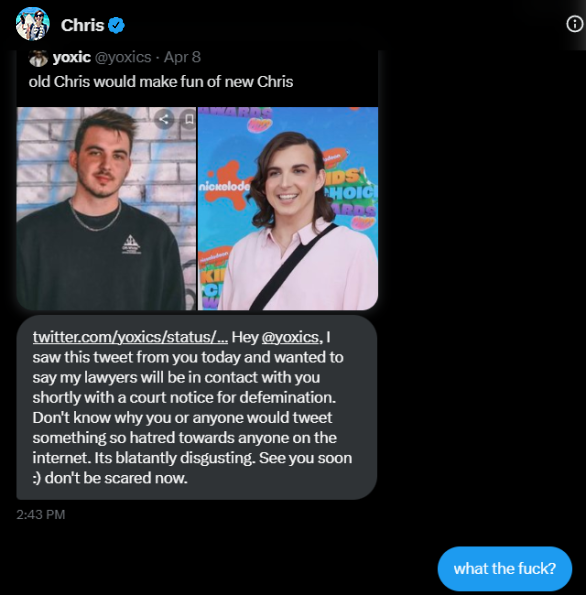Click the 2:43 PM timestamp
The height and width of the screenshot is (595, 586).
41,515
